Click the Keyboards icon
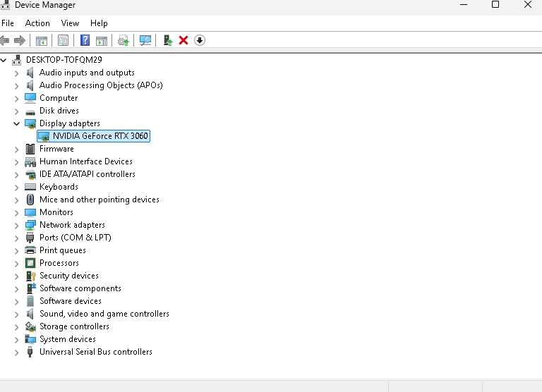Screen dimensions: 542x392 [x=30, y=187]
